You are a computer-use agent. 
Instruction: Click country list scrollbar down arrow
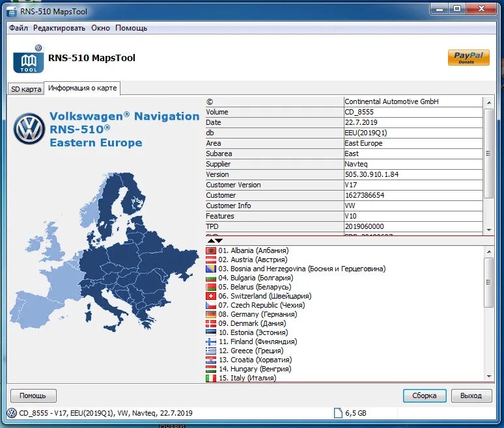488,377
